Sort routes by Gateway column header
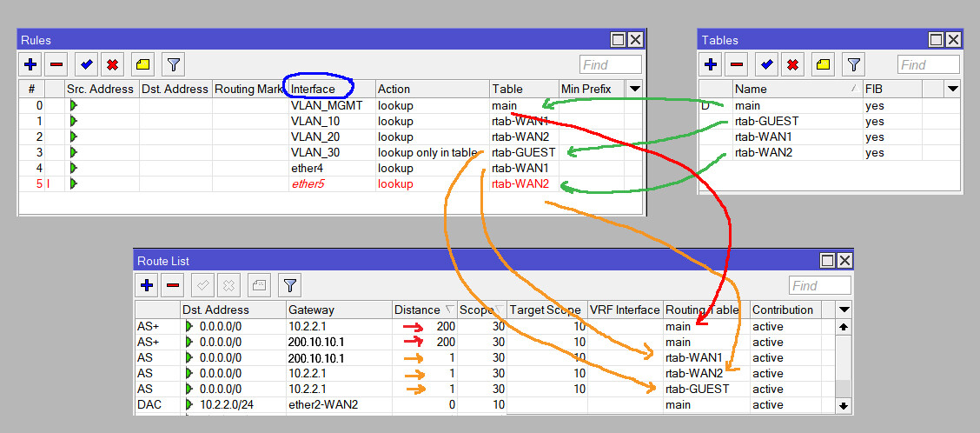The width and height of the screenshot is (980, 433). click(x=339, y=310)
